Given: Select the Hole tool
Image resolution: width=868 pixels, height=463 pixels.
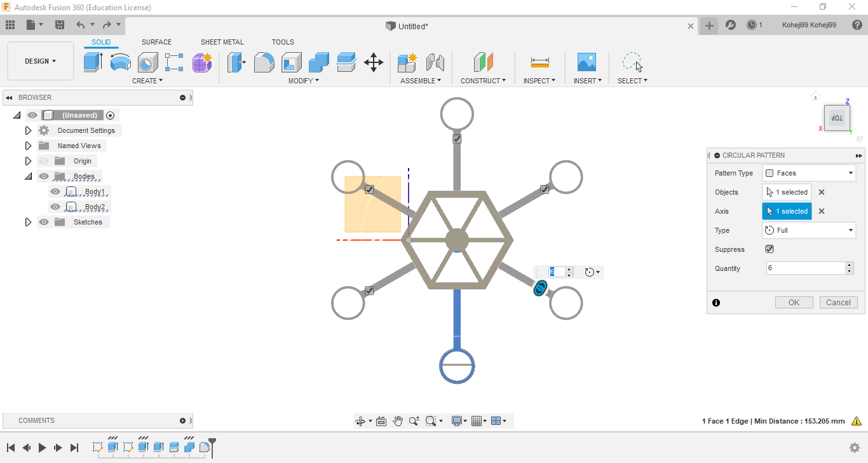Looking at the screenshot, I should click(x=147, y=62).
